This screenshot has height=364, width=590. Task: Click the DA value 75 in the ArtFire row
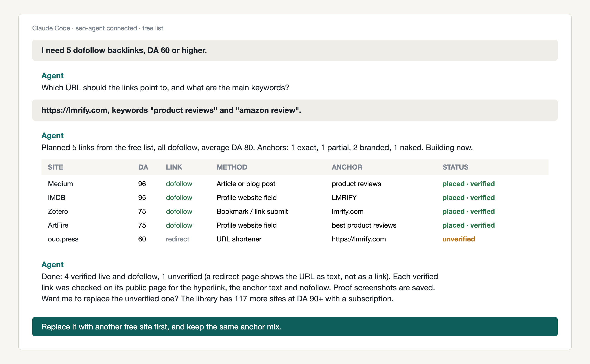[142, 225]
